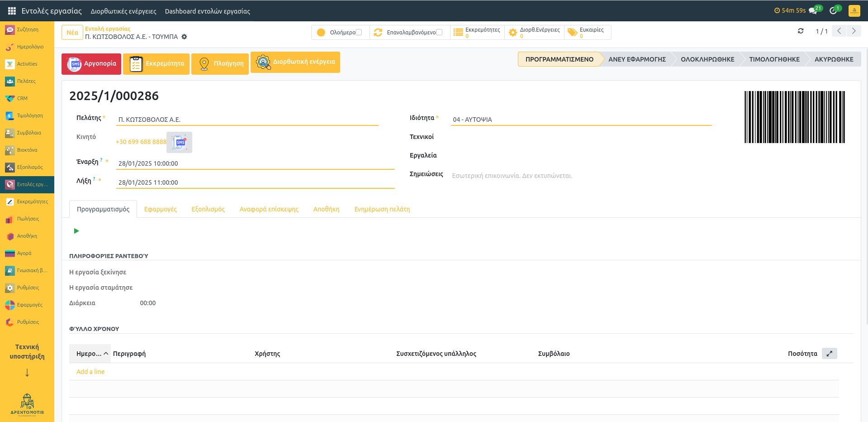Open the Ημερολόγιο sidebar app
The image size is (868, 422).
click(x=30, y=47)
